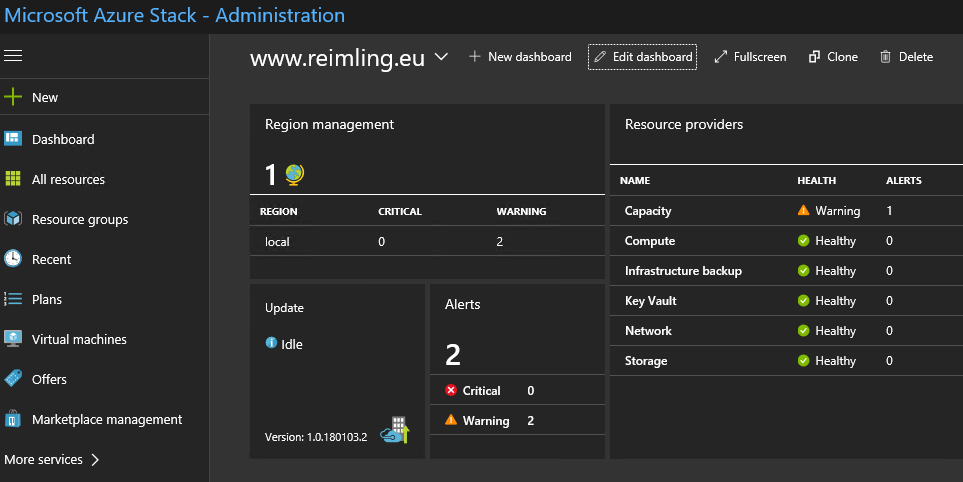Image resolution: width=963 pixels, height=482 pixels.
Task: Click the Key Vault healthy checkmark icon
Action: coord(803,300)
